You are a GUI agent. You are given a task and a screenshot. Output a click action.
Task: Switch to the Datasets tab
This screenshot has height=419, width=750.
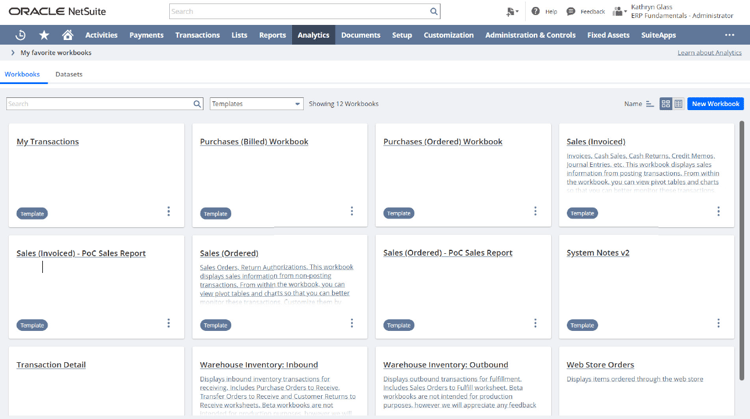coord(69,74)
